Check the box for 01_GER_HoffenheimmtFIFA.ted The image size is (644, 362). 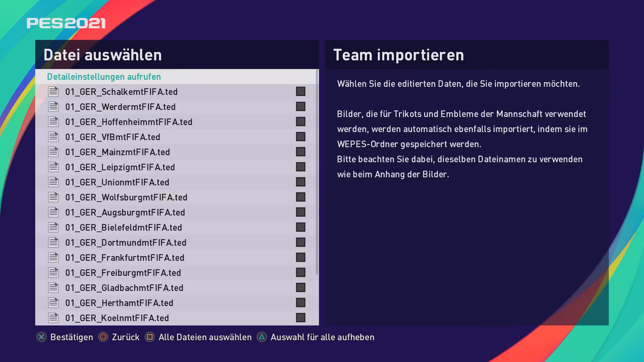(x=300, y=122)
